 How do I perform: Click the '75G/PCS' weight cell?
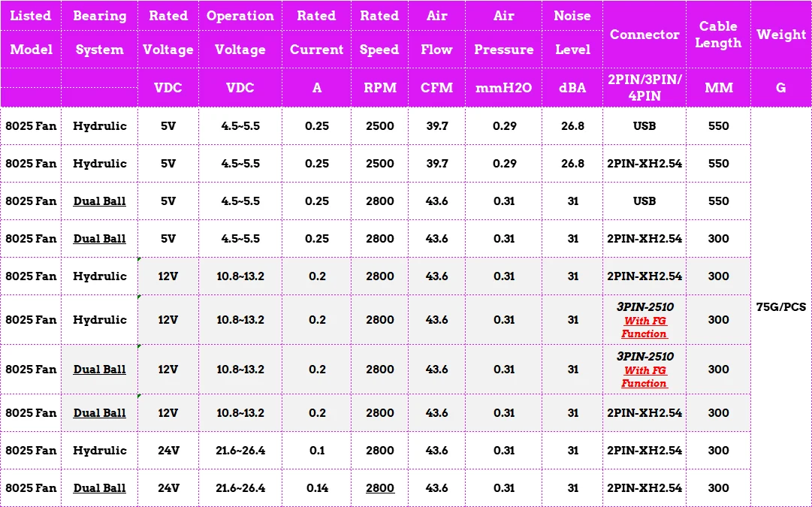pyautogui.click(x=780, y=307)
